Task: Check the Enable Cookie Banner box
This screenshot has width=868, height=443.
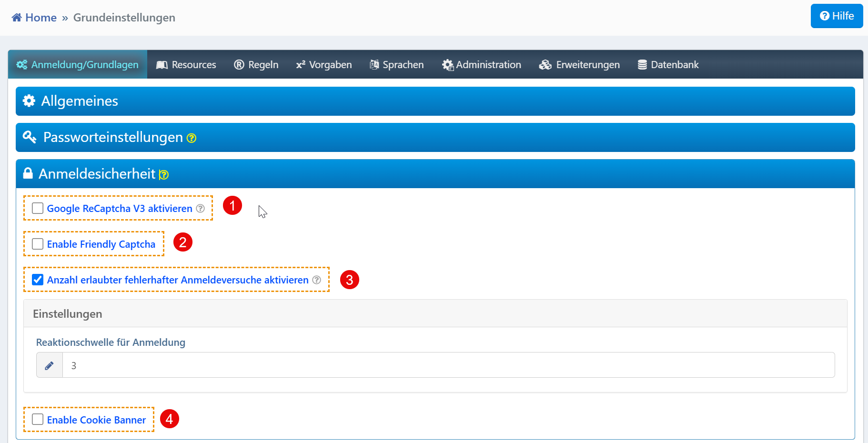Action: 38,419
